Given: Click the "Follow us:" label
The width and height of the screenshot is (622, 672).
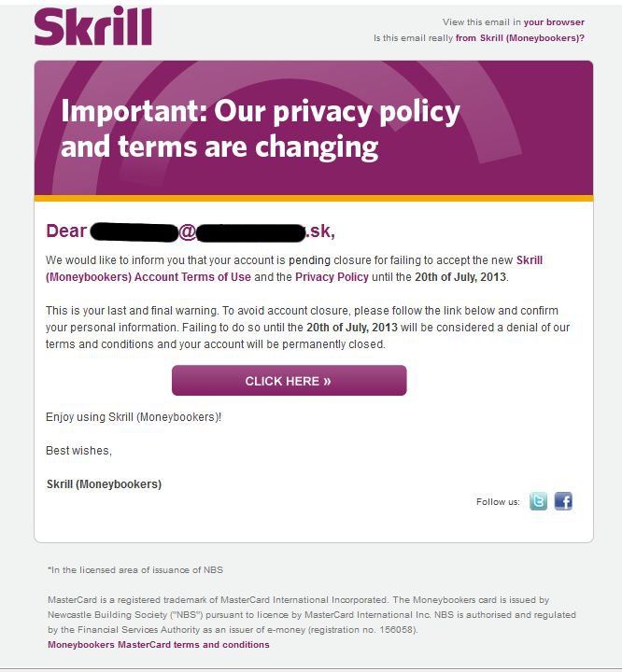Looking at the screenshot, I should point(498,502).
